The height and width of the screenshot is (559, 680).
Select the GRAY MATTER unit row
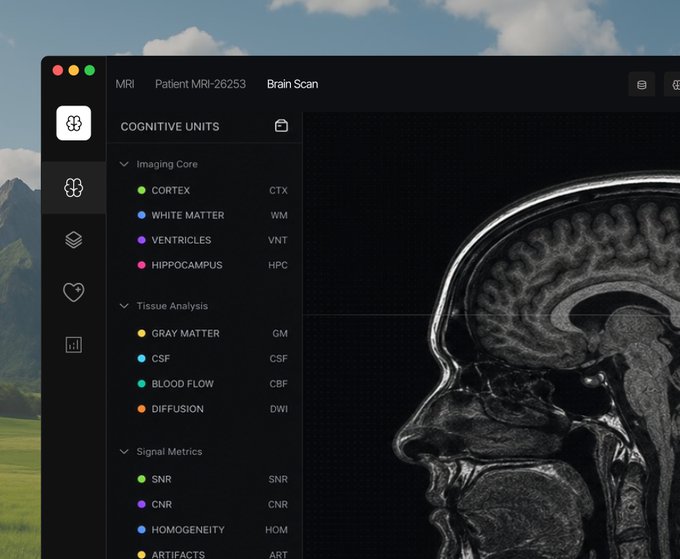212,333
